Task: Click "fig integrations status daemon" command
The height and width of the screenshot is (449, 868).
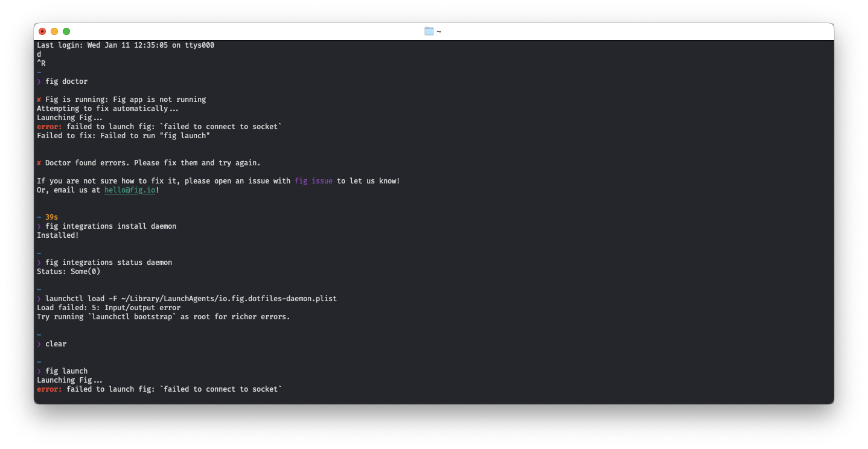Action: point(109,263)
